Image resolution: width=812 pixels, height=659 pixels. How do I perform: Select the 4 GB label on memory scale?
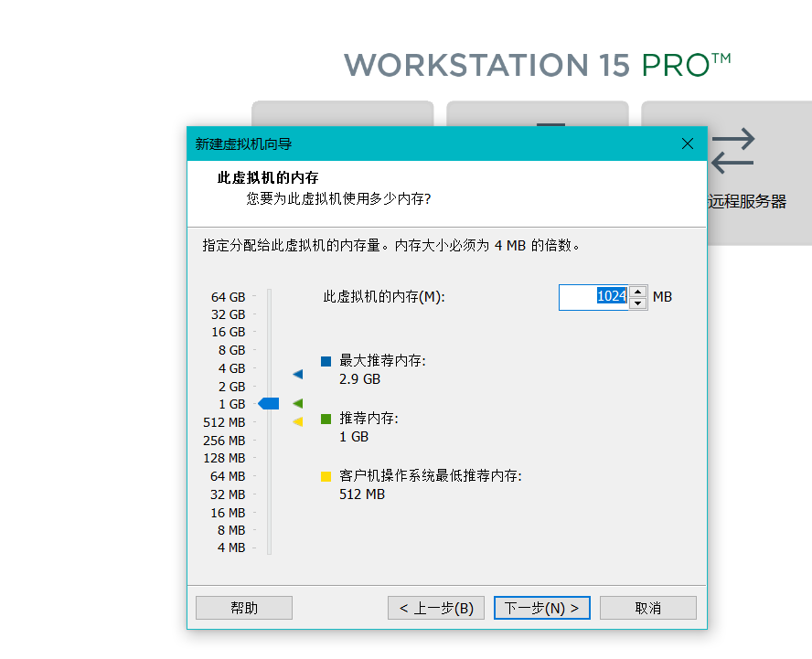point(231,368)
